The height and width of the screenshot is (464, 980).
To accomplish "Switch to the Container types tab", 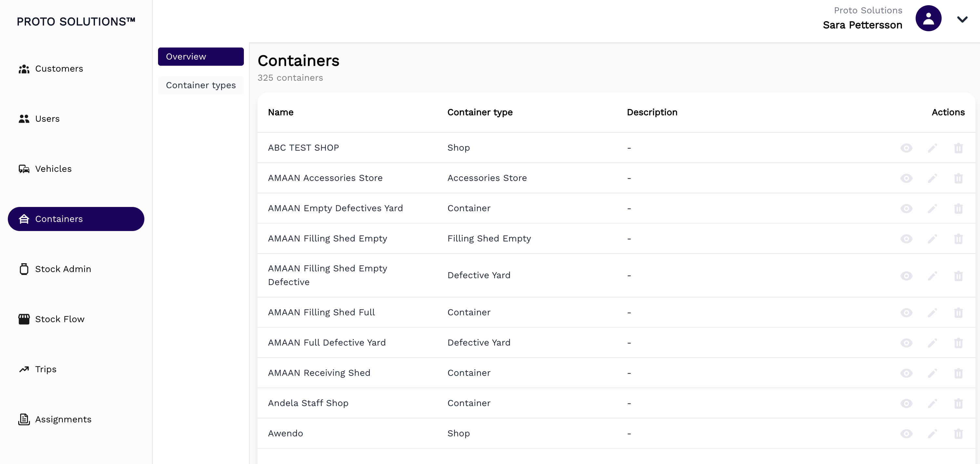I will [x=201, y=85].
